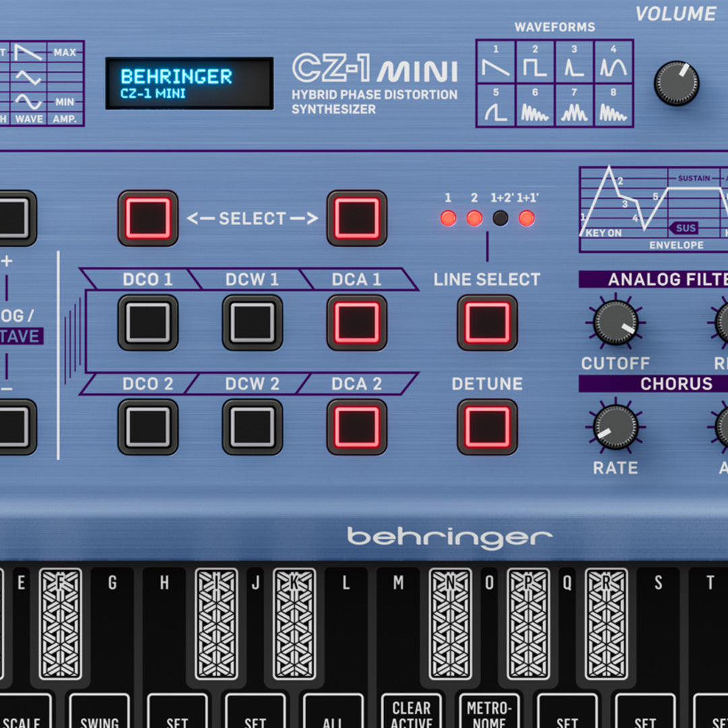Image resolution: width=728 pixels, height=728 pixels.
Task: Toggle the DCO 1 button
Action: [x=148, y=322]
